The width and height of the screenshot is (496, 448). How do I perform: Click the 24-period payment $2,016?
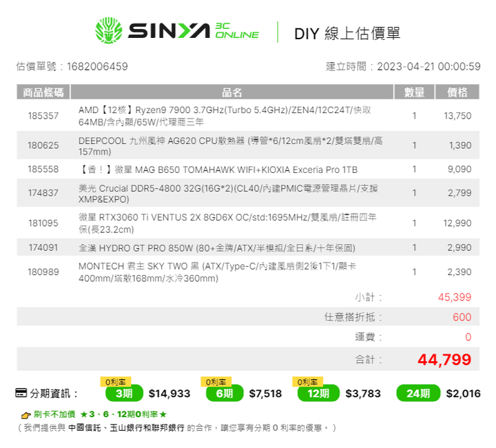(464, 394)
